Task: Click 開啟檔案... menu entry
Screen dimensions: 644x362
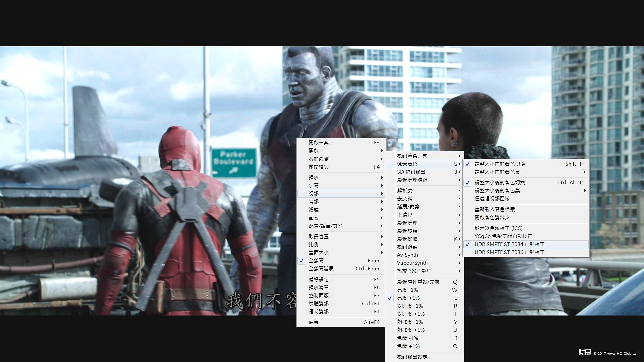Action: point(320,143)
